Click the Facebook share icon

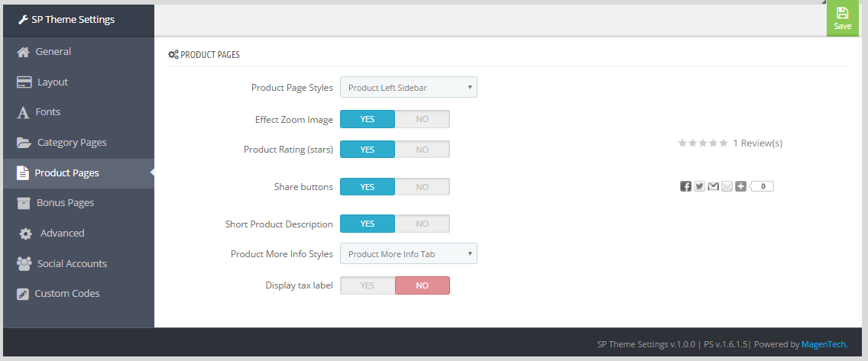click(x=686, y=186)
